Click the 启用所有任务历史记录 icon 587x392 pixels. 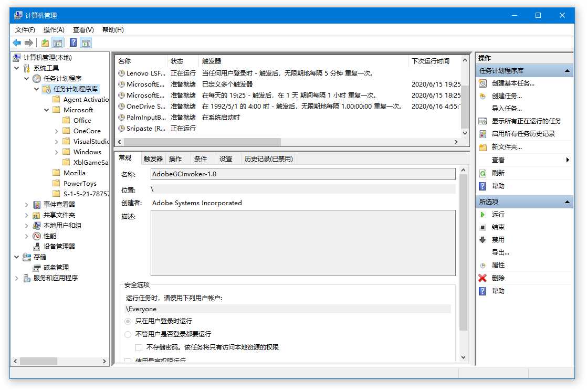[483, 134]
